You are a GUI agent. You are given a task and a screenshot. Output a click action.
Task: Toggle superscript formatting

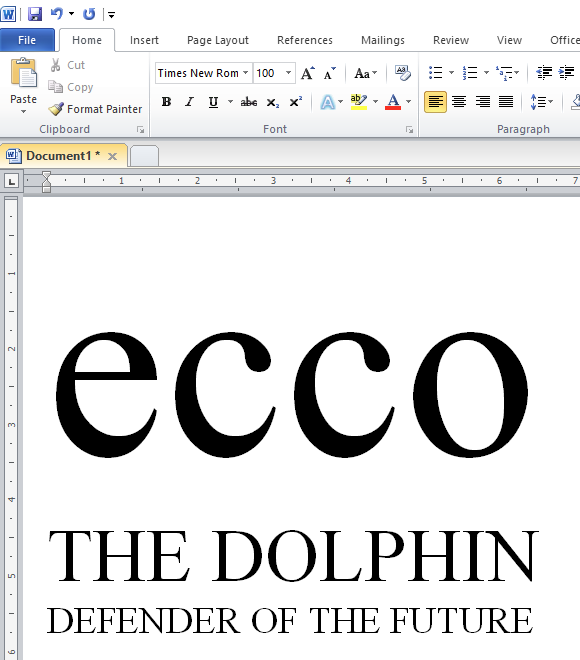[x=296, y=102]
